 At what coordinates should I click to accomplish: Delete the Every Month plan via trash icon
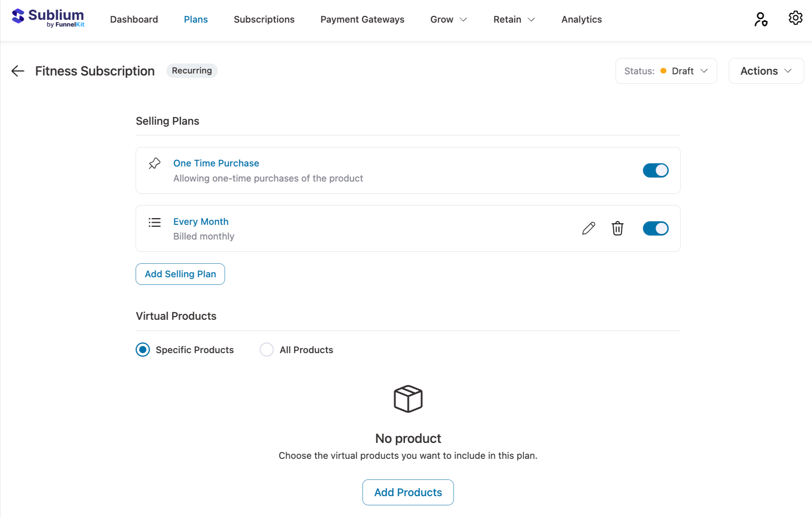617,228
